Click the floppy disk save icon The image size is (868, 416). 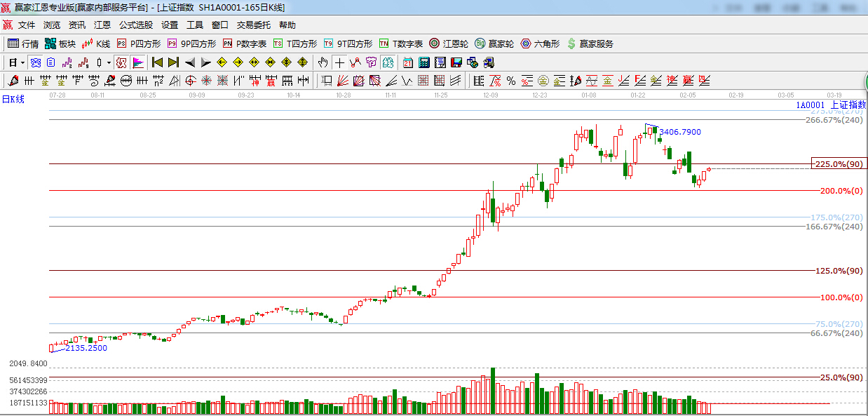(456, 62)
